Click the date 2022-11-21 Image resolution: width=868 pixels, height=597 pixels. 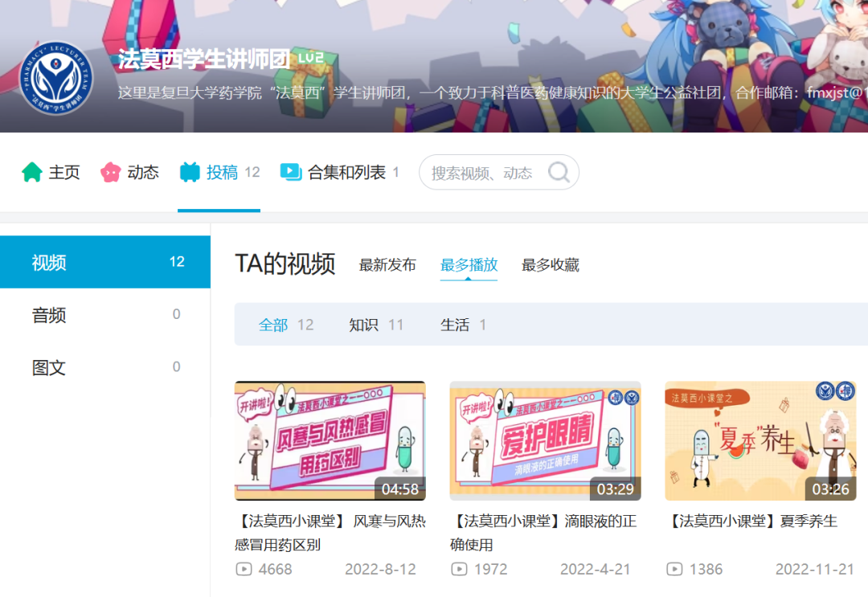pos(815,570)
